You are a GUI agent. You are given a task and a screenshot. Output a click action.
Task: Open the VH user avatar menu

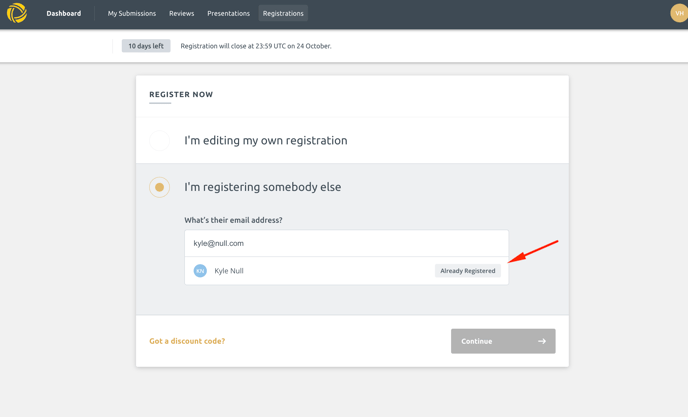[x=679, y=13]
